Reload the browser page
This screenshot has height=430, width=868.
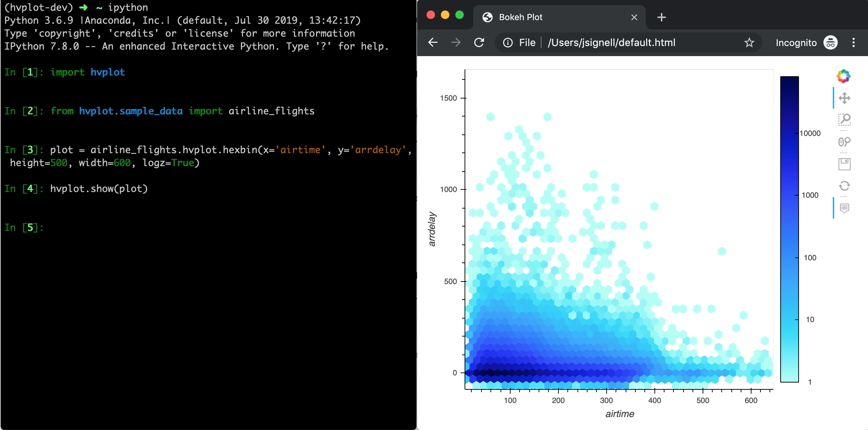479,43
